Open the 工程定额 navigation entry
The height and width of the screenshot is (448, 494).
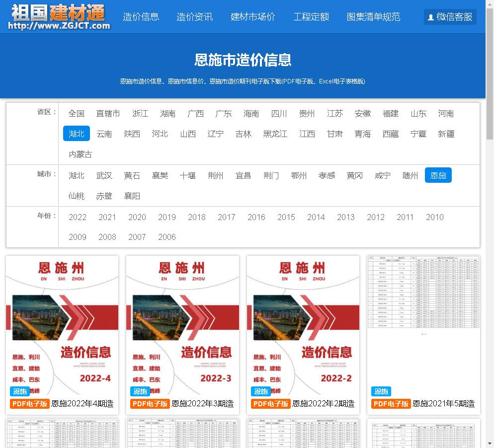click(311, 17)
